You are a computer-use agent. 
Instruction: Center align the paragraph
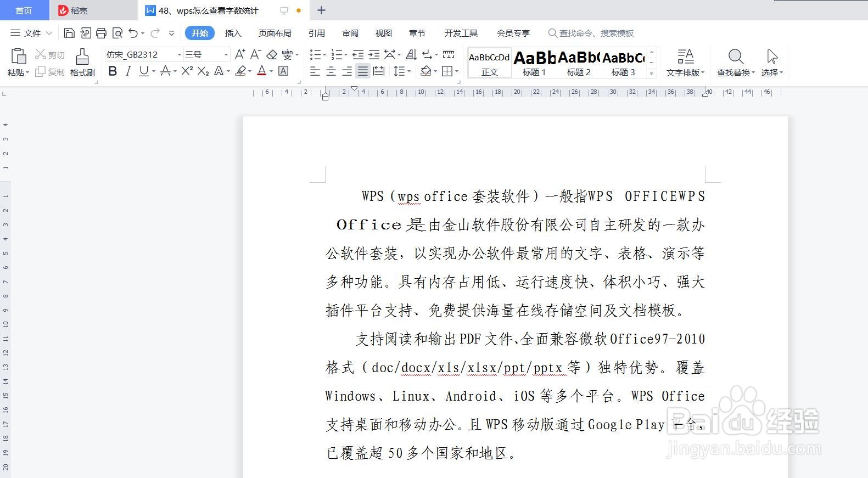coord(331,71)
